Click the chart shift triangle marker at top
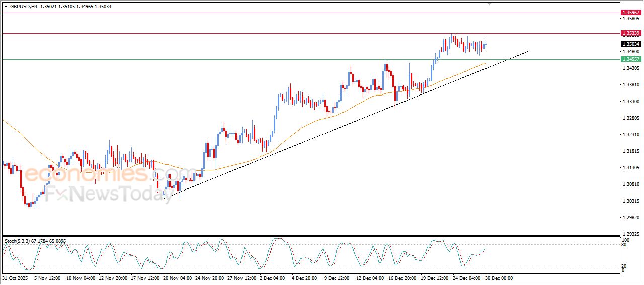This screenshot has height=285, width=644. pos(490,4)
